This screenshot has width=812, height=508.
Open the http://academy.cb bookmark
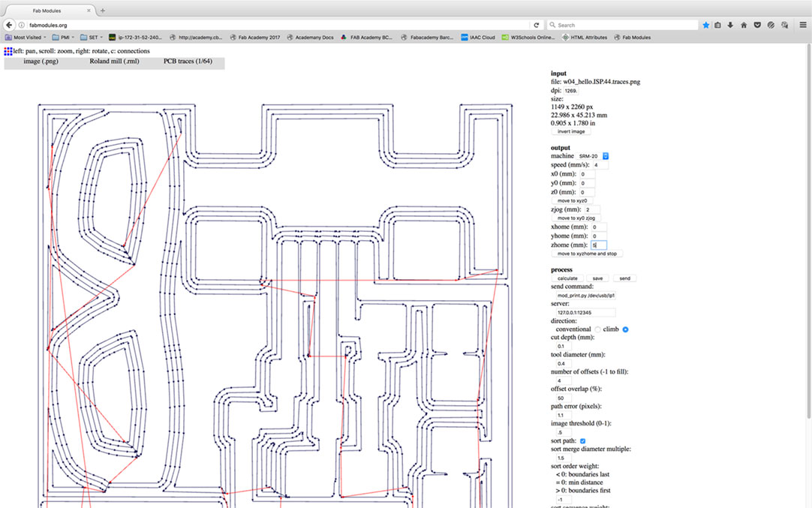(x=197, y=38)
